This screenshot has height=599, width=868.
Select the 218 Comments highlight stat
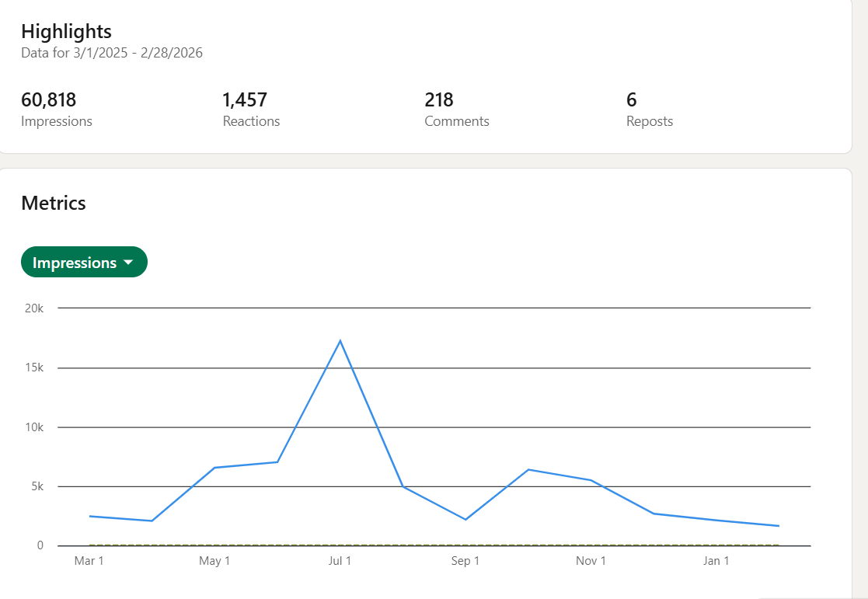[x=439, y=100]
